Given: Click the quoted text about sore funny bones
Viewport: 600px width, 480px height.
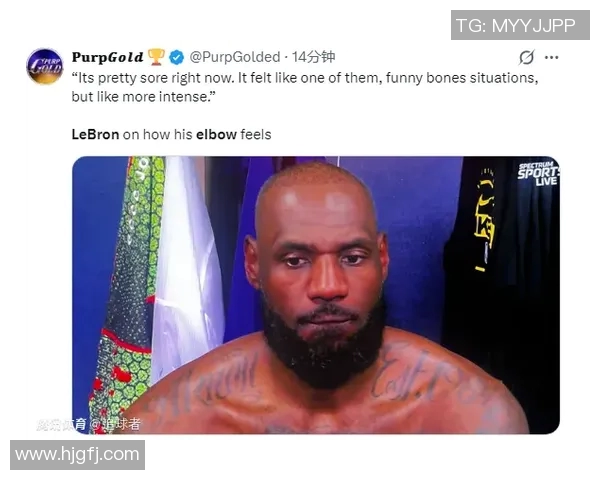Looking at the screenshot, I should pyautogui.click(x=305, y=87).
